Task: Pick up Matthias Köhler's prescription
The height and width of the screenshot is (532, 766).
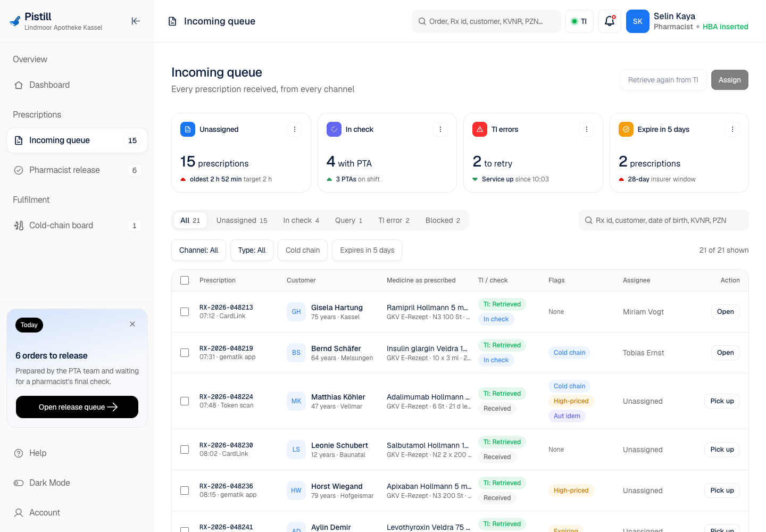Action: point(722,401)
